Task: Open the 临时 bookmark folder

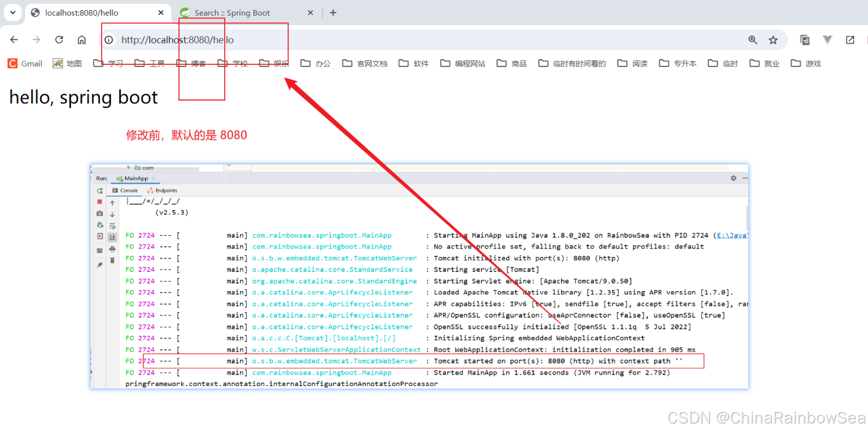Action: coord(723,64)
